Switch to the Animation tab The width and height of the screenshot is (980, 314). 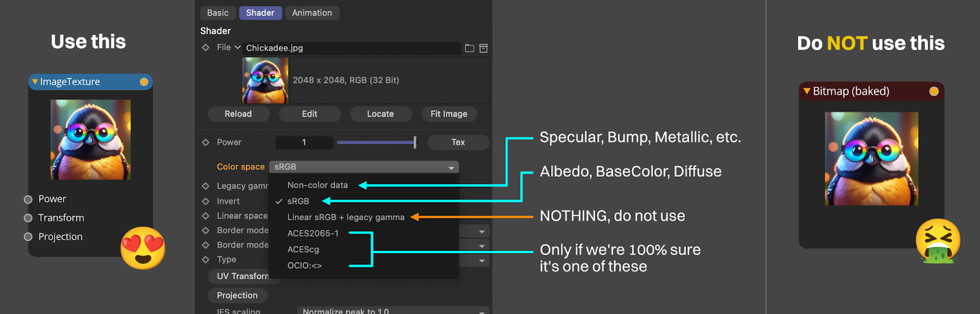[312, 13]
